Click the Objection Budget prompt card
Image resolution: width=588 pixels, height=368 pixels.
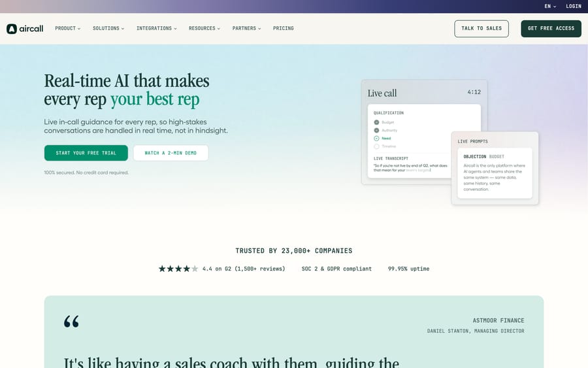click(495, 173)
